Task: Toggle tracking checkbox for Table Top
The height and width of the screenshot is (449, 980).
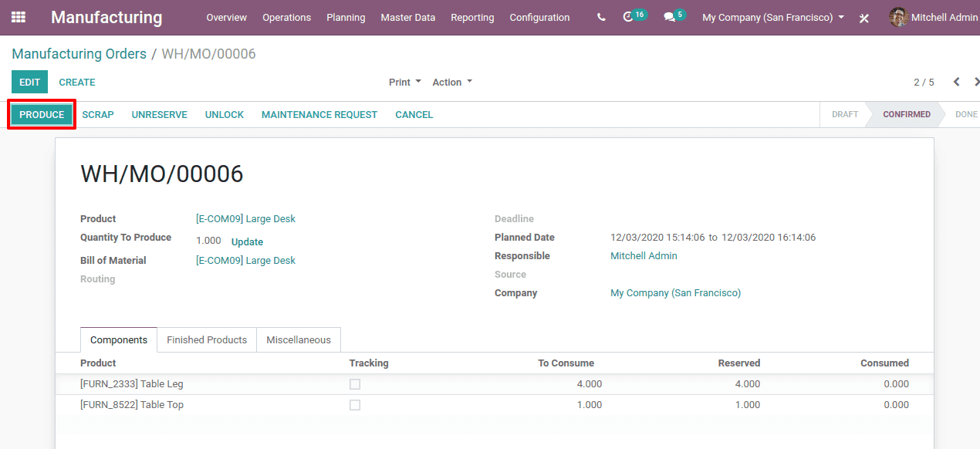Action: (355, 405)
